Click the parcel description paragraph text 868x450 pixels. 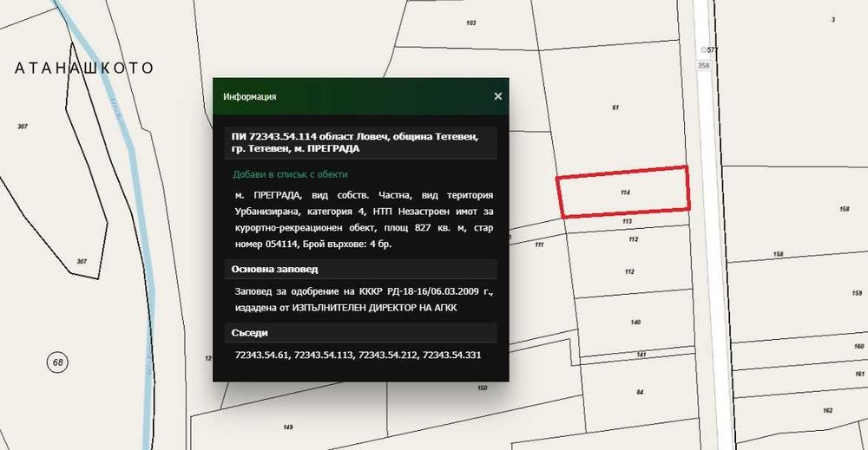364,219
